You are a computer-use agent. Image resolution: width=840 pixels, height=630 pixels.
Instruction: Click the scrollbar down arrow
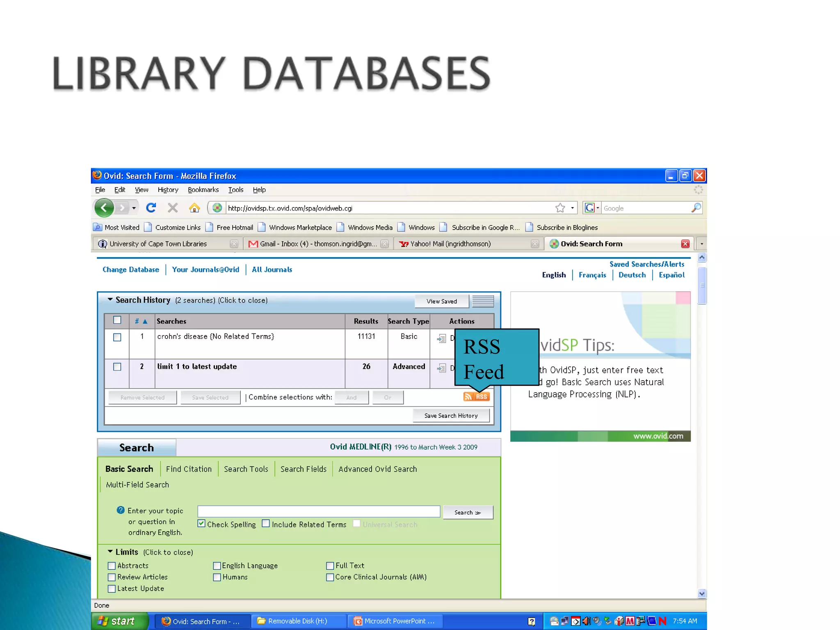[702, 593]
